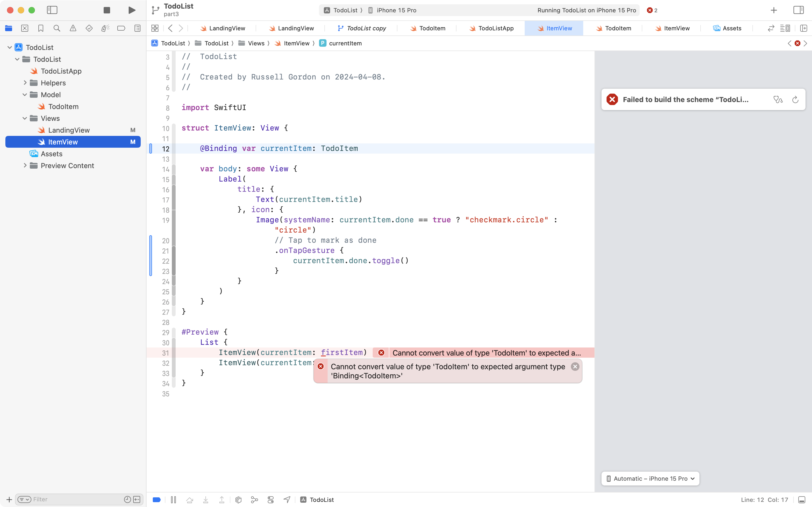Toggle breakpoints activation in debug bar
This screenshot has height=507, width=812.
157,500
